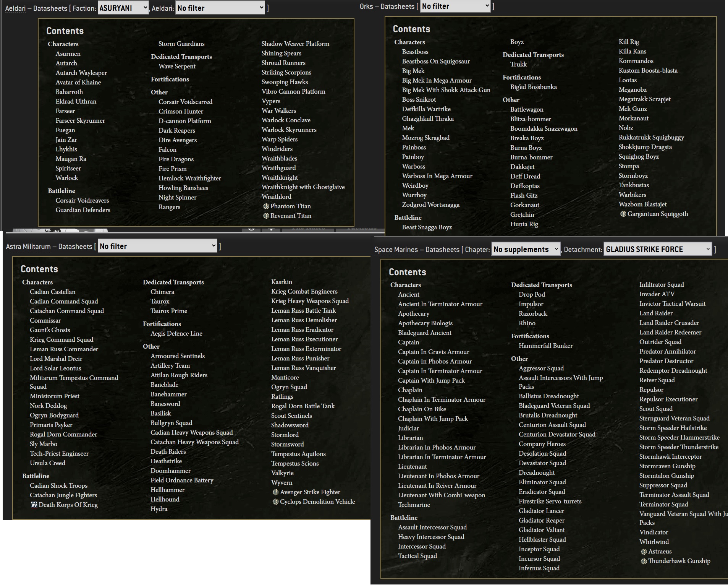Viewport: 728px width, 586px height.
Task: Open the Aeldari 'No filter' dropdown
Action: pyautogui.click(x=220, y=8)
